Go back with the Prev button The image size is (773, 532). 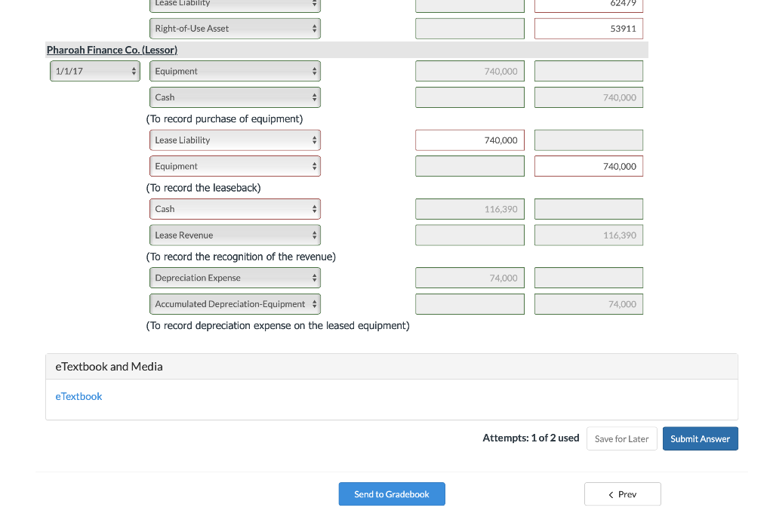[622, 494]
